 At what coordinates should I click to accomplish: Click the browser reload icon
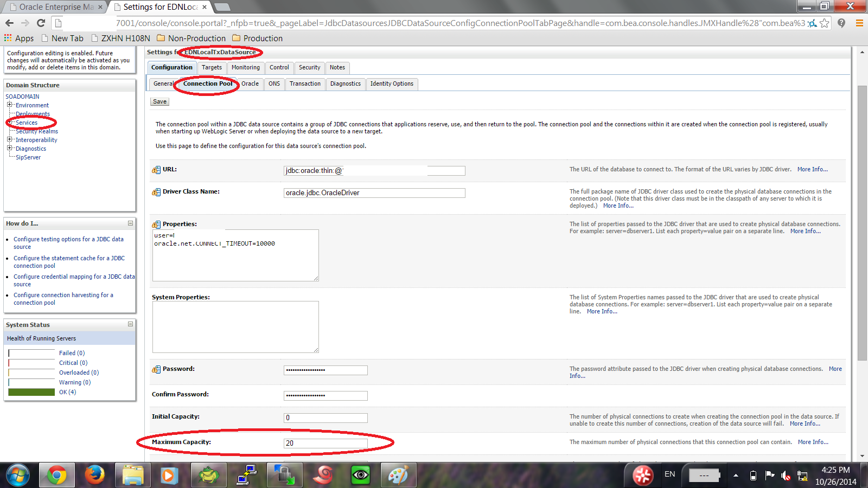(41, 23)
